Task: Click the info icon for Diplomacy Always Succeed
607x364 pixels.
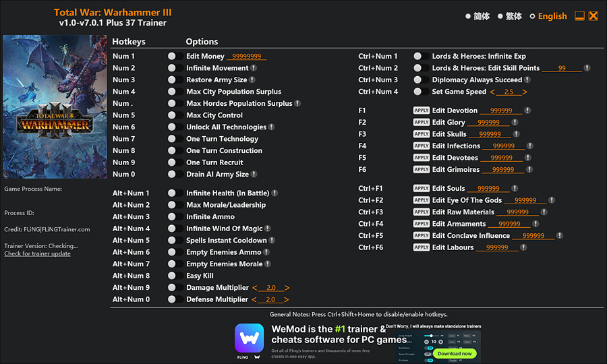Action: pyautogui.click(x=527, y=80)
